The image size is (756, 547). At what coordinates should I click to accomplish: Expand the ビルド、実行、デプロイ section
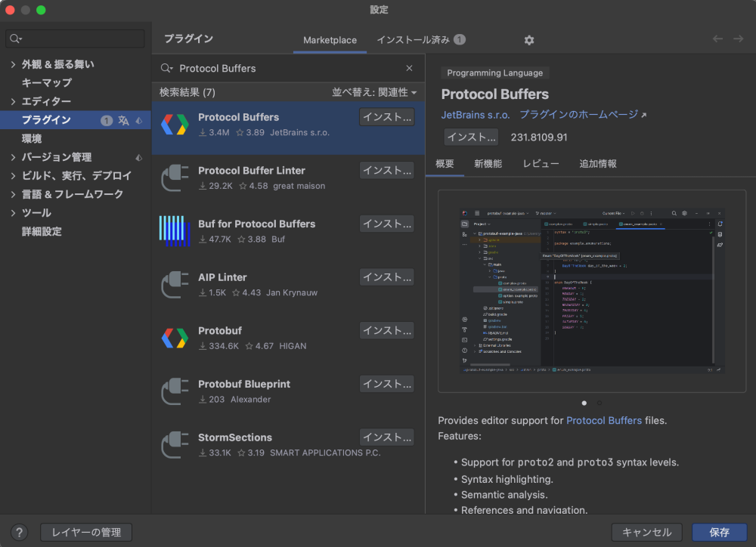13,176
